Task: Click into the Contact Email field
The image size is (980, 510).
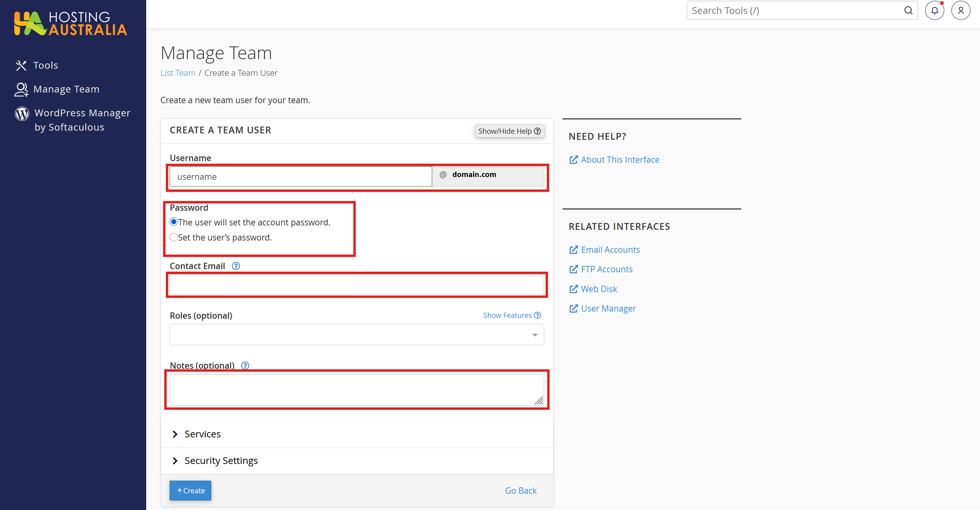Action: [x=357, y=285]
